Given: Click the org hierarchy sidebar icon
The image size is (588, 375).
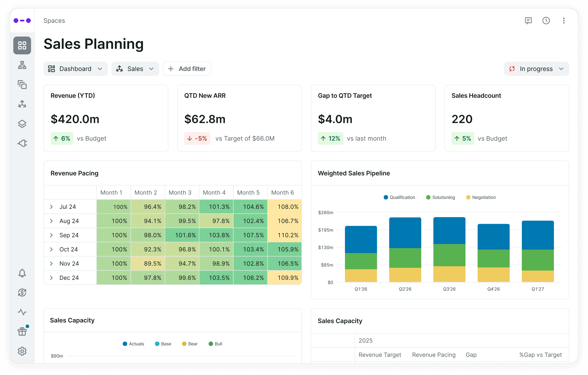Looking at the screenshot, I should (x=22, y=65).
